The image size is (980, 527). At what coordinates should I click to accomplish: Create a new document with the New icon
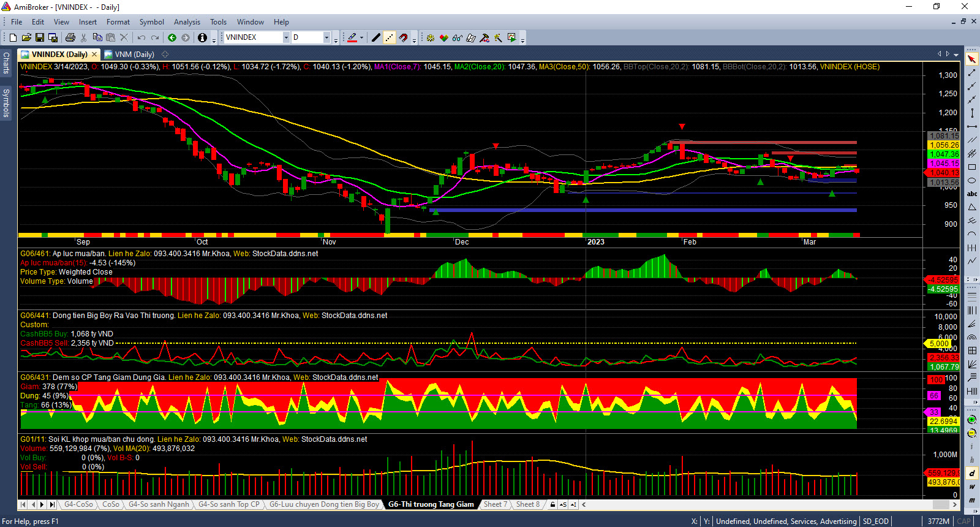(x=13, y=37)
